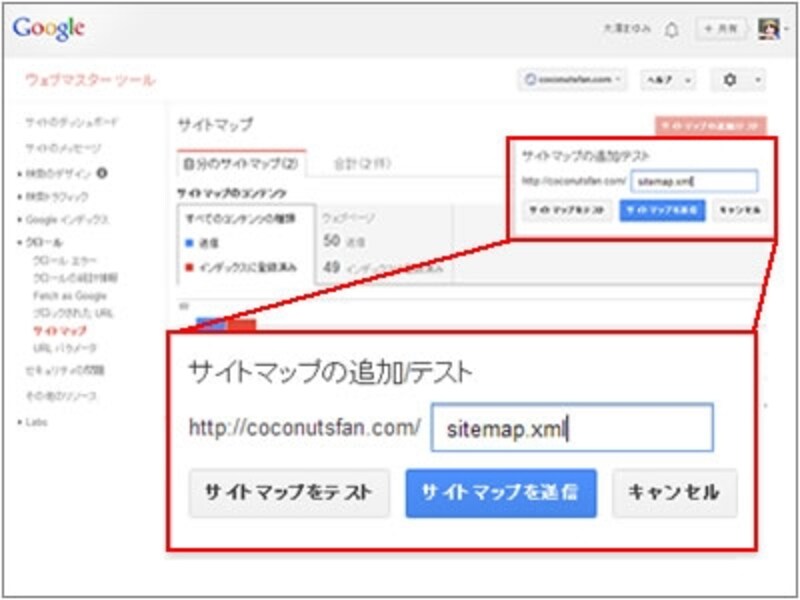Open セキュリティの問題 in sidebar
This screenshot has height=600, width=800.
pos(65,370)
